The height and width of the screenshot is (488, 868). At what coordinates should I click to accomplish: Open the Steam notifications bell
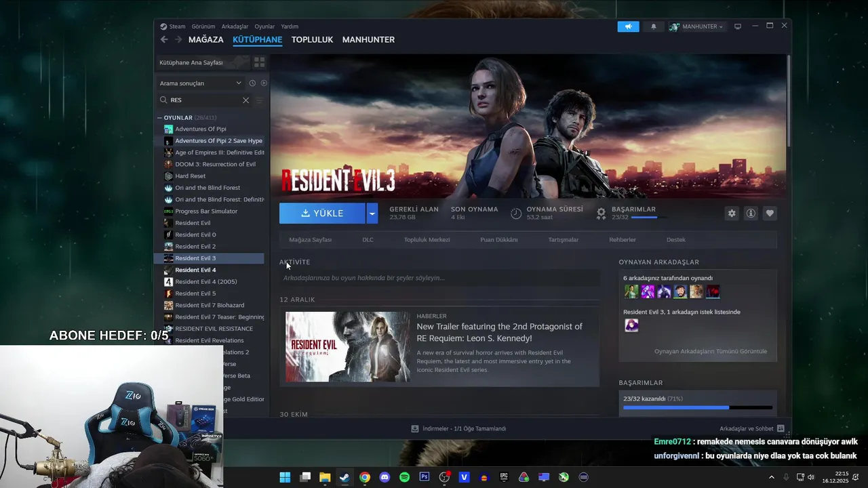[654, 26]
